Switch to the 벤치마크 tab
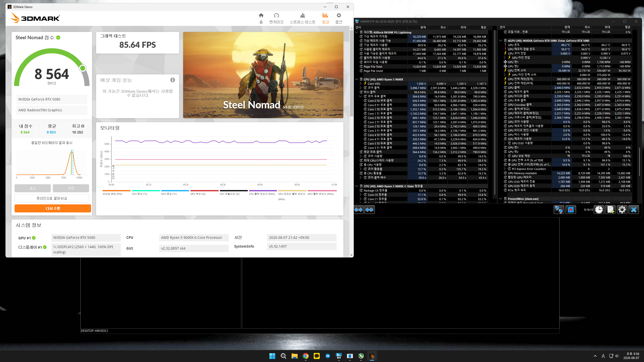644x362 pixels. [x=276, y=18]
